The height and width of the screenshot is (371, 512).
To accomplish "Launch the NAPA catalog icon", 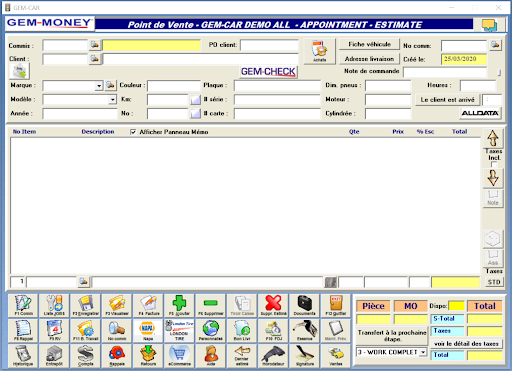I will point(148,330).
